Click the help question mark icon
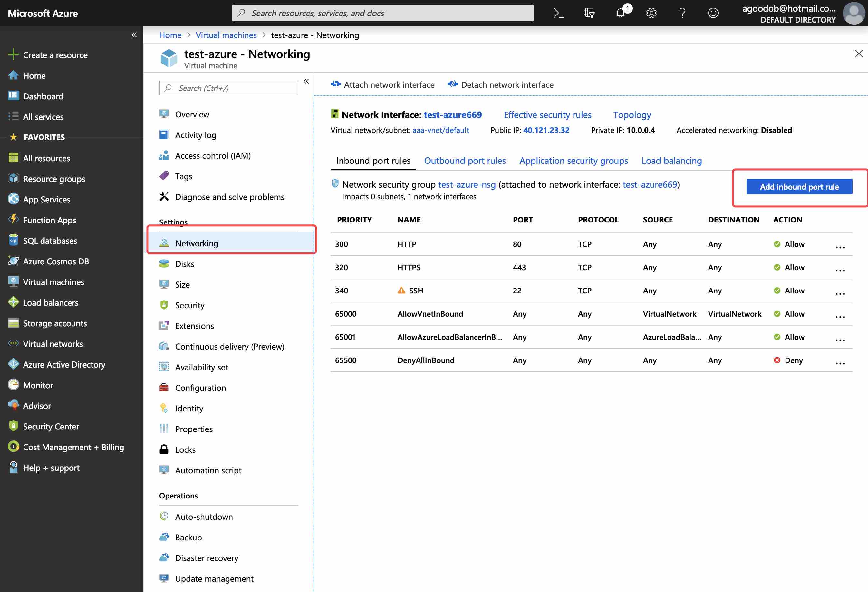Image resolution: width=868 pixels, height=592 pixels. tap(682, 13)
